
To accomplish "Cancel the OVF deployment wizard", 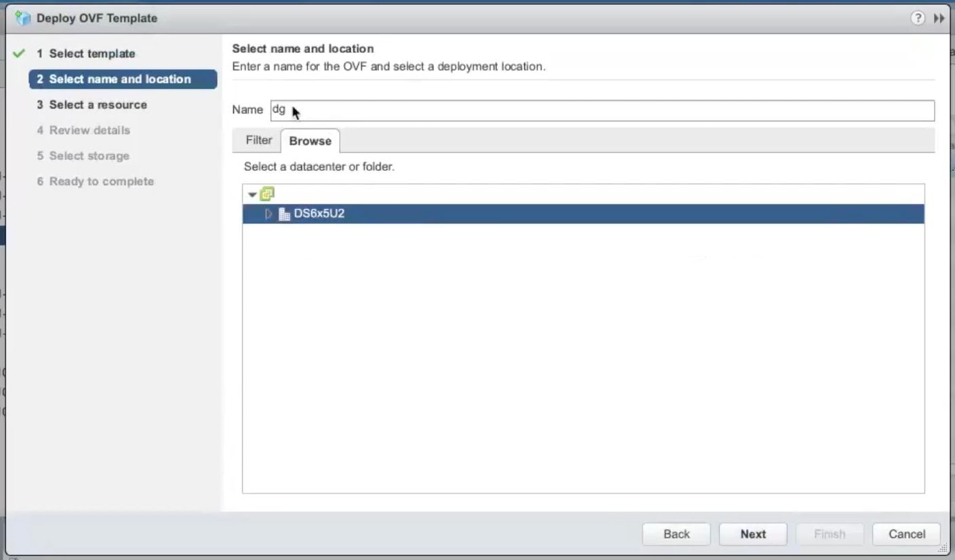I will click(x=906, y=534).
